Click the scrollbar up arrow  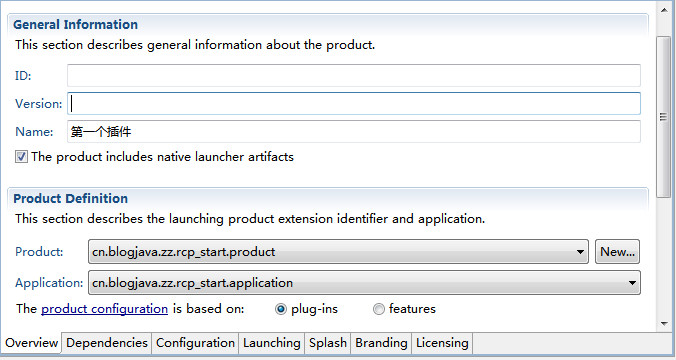pos(664,9)
